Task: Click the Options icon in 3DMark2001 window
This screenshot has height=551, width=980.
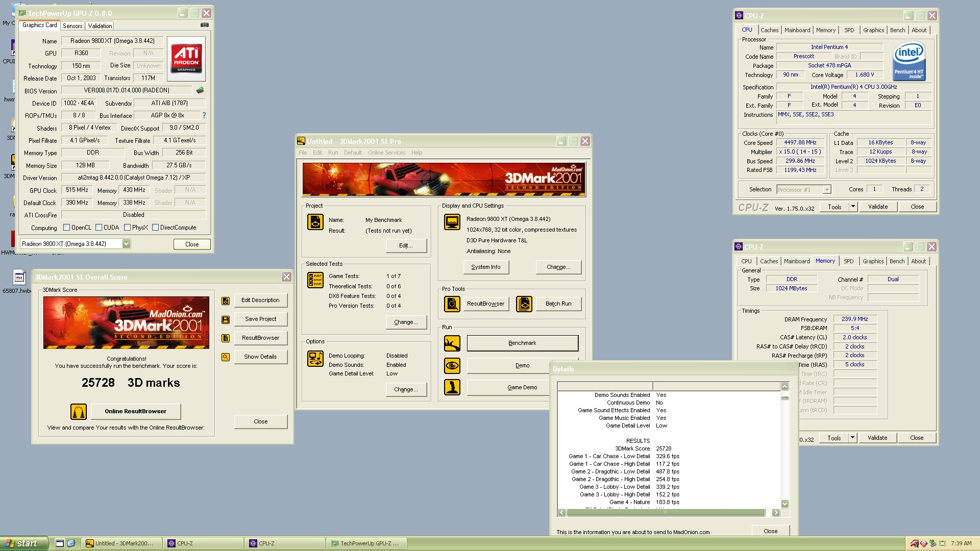Action: (x=315, y=359)
